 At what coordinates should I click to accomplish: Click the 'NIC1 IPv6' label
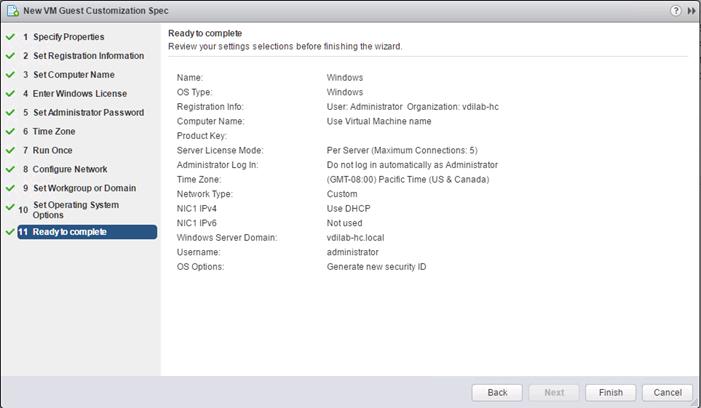[197, 223]
